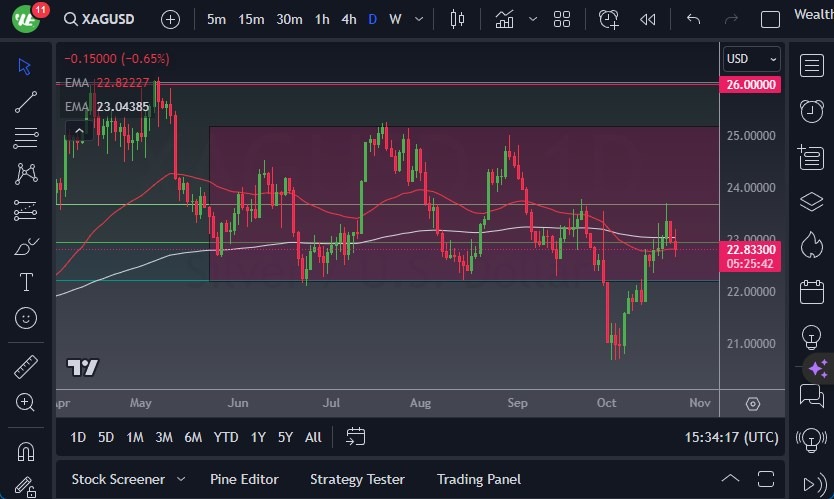This screenshot has height=499, width=834.
Task: Open the USD currency dropdown
Action: (x=750, y=59)
